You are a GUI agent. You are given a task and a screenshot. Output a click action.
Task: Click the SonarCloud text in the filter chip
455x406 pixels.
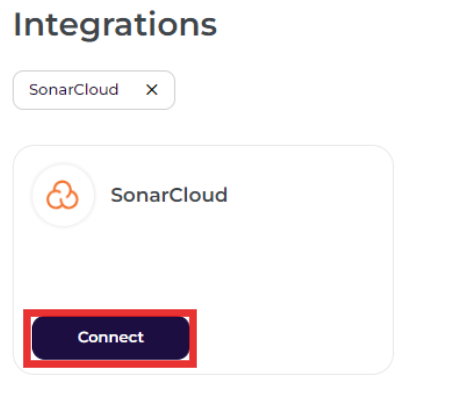click(74, 90)
